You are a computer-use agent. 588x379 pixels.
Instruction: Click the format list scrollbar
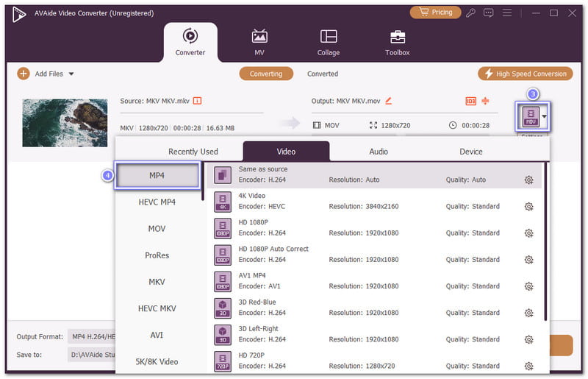click(203, 182)
